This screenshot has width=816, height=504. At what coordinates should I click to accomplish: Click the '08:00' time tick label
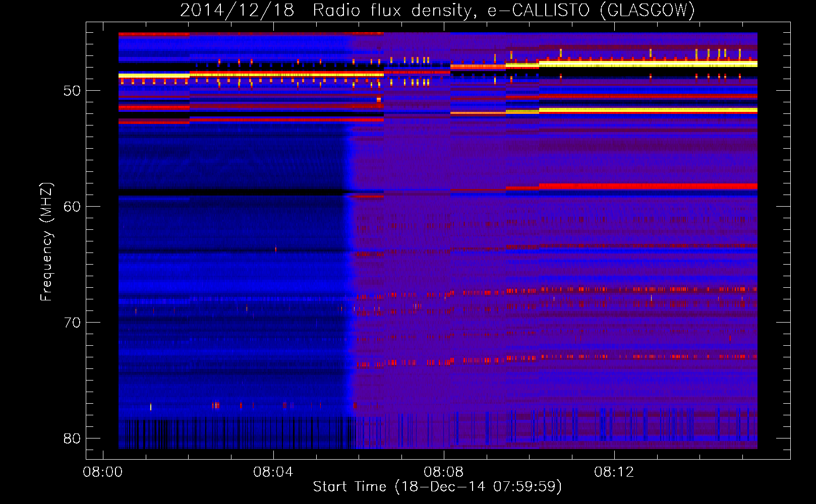tap(103, 472)
